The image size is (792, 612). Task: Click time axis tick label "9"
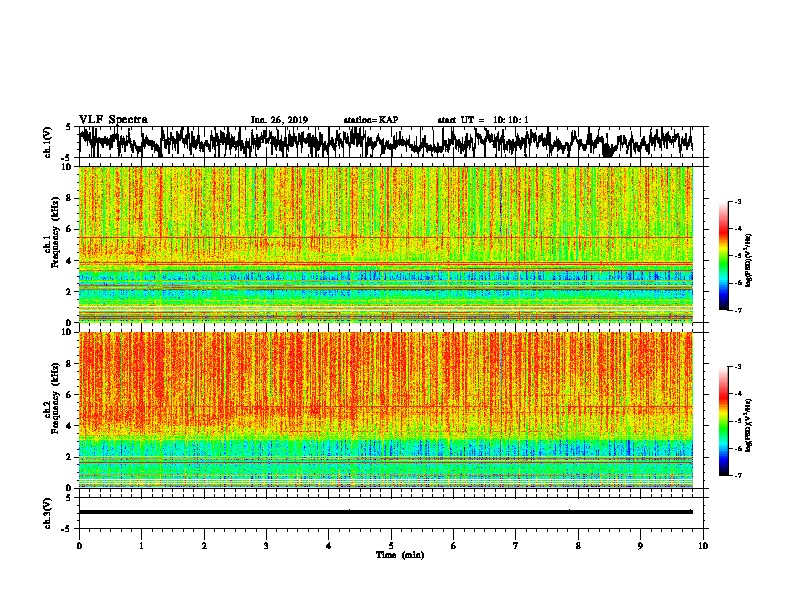[640, 546]
